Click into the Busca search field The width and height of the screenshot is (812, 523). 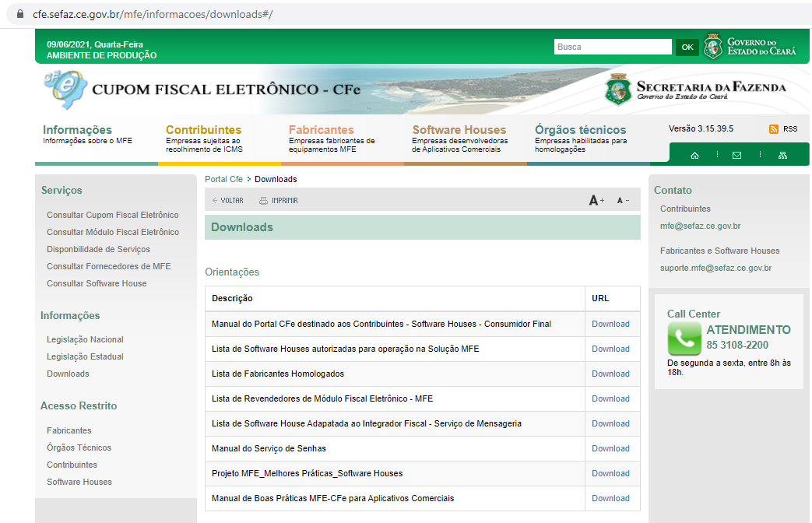click(613, 47)
